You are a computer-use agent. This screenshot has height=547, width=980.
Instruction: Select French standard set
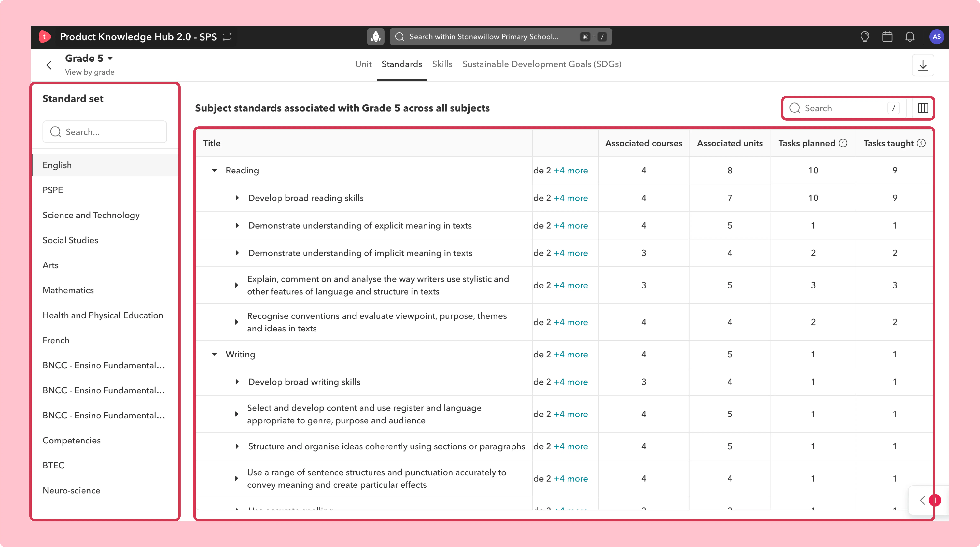click(105, 340)
